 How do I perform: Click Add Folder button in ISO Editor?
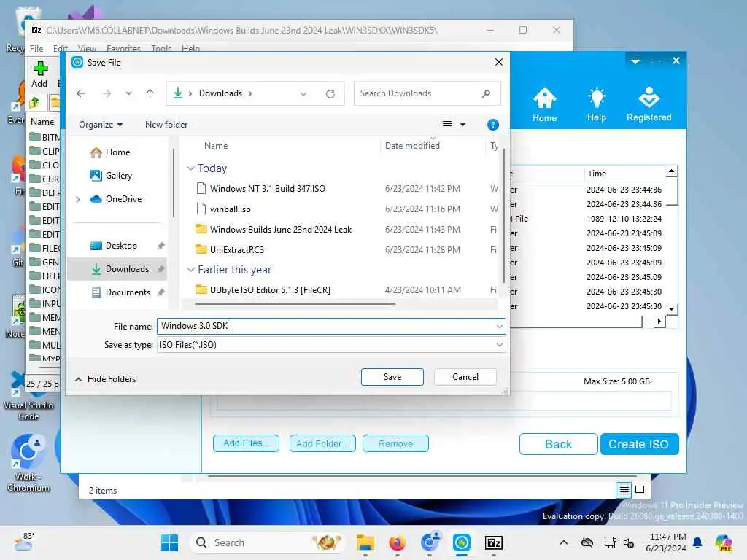pos(322,443)
